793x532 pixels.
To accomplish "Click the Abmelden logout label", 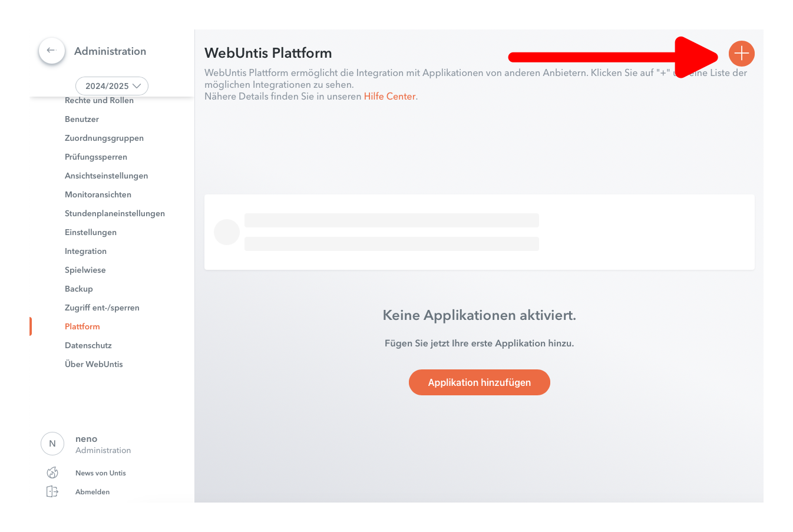I will tap(92, 492).
